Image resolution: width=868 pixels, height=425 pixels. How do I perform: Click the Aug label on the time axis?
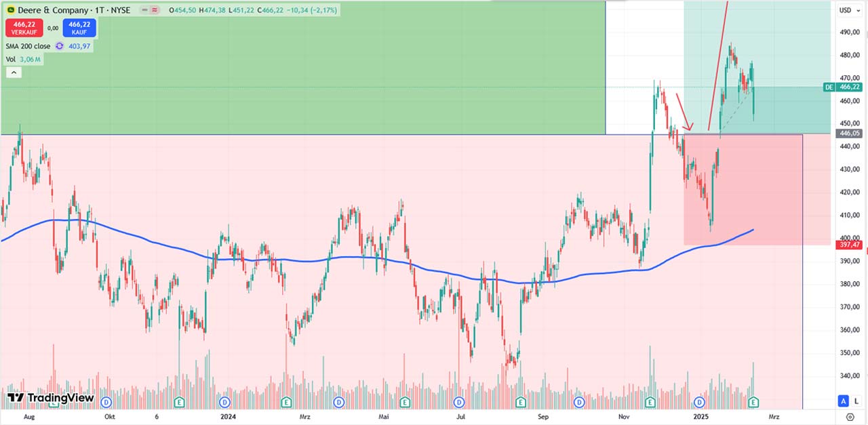pyautogui.click(x=29, y=416)
